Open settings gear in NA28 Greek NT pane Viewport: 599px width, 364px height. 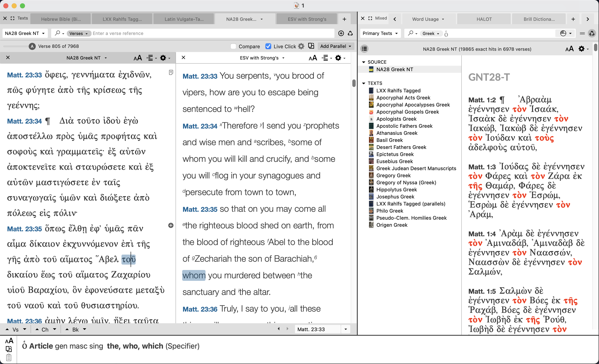163,58
